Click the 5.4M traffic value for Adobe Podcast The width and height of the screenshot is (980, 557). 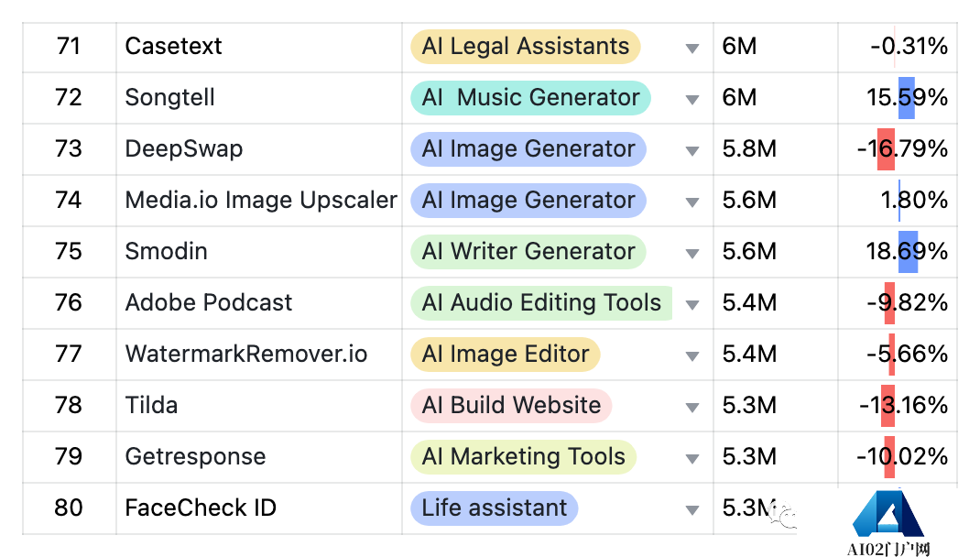[x=749, y=303]
